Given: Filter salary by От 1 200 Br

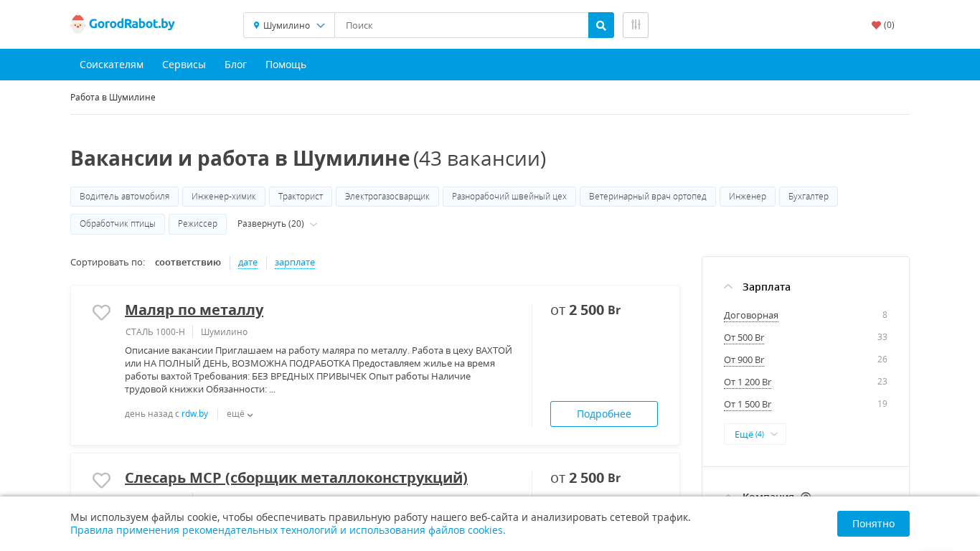Looking at the screenshot, I should (x=747, y=382).
